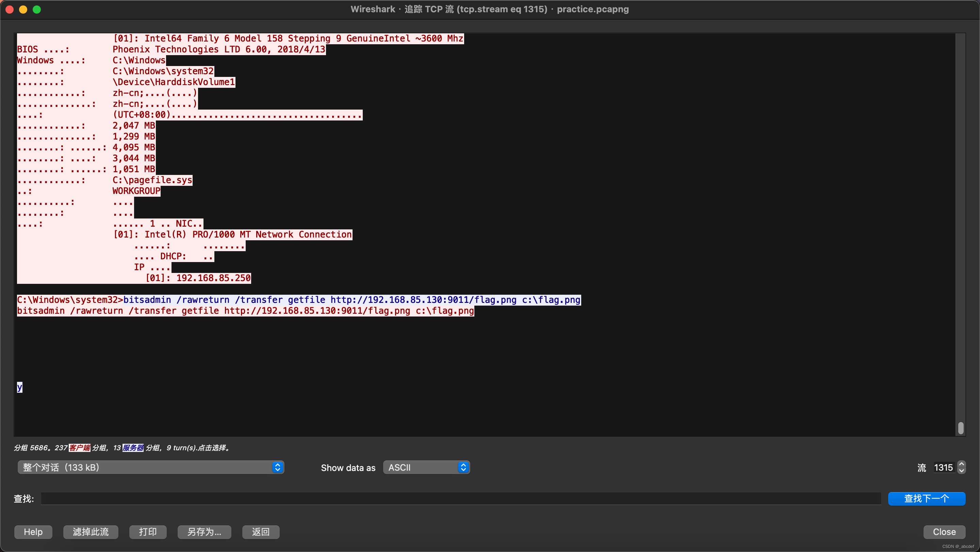Screen dimensions: 980x552
Task: Click the 查找 search text field
Action: 460,498
